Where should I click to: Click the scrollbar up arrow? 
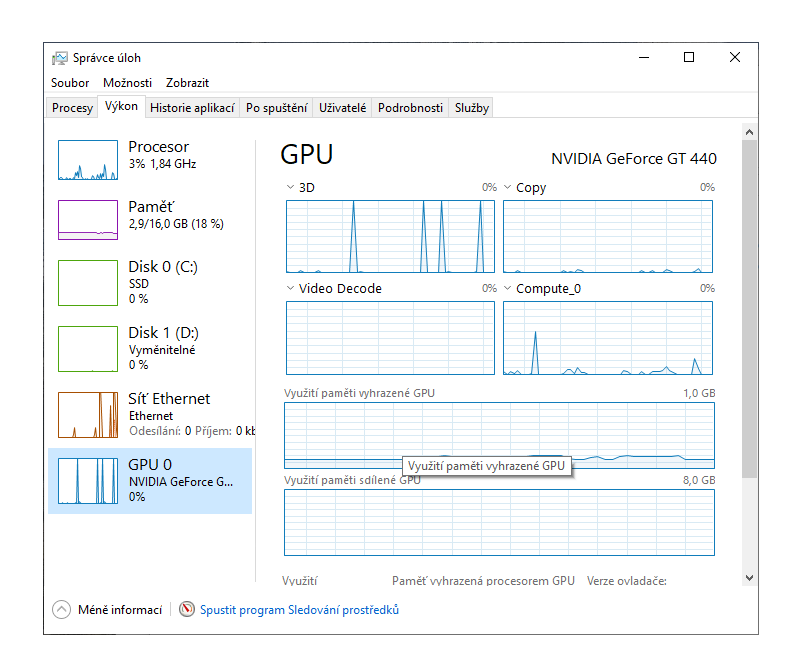point(749,132)
